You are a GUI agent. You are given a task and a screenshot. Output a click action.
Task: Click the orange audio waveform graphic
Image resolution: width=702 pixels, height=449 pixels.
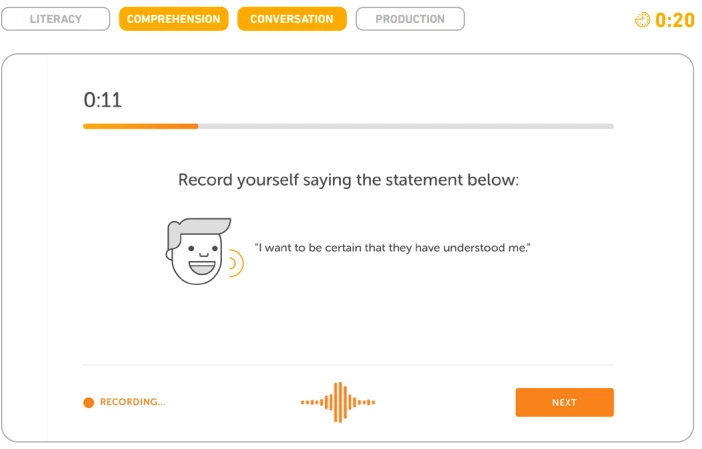coord(338,402)
